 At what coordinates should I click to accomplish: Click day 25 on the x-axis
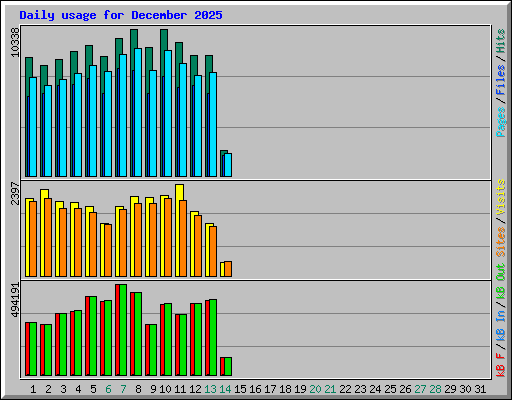click(x=390, y=389)
